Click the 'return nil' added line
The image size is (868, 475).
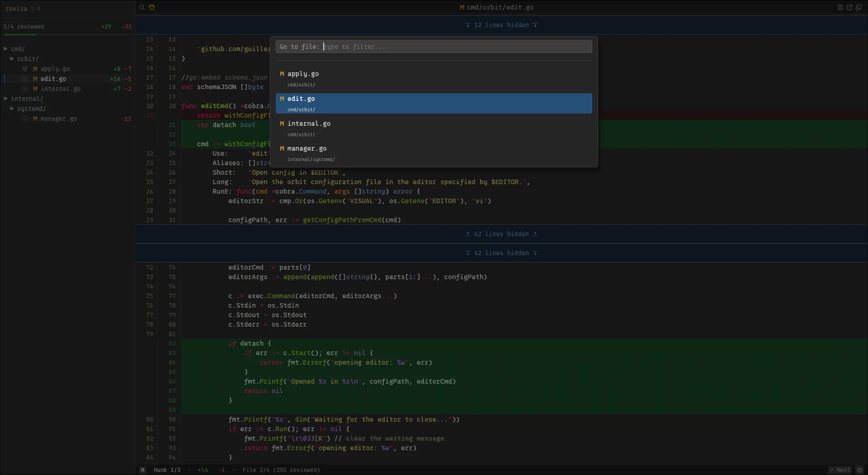click(264, 391)
